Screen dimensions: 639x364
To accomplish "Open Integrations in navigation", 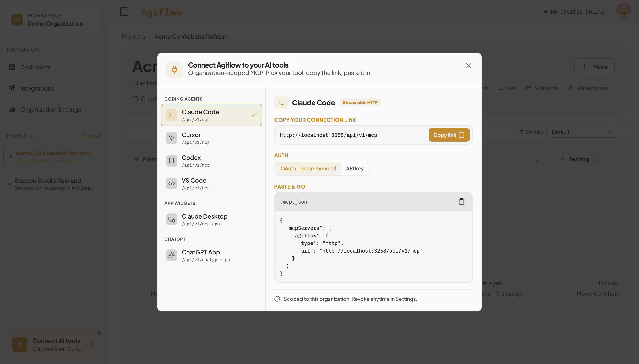I will click(54, 88).
